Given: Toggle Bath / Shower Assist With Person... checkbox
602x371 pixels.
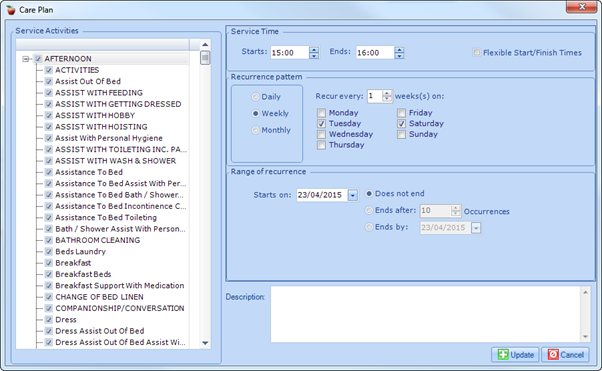Looking at the screenshot, I should pos(49,229).
